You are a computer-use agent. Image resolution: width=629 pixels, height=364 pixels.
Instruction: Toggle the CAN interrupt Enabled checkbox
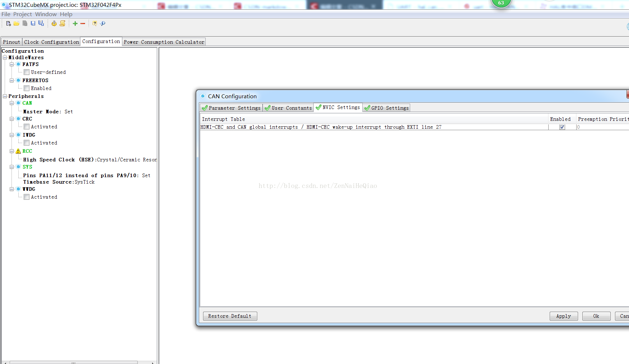click(562, 127)
